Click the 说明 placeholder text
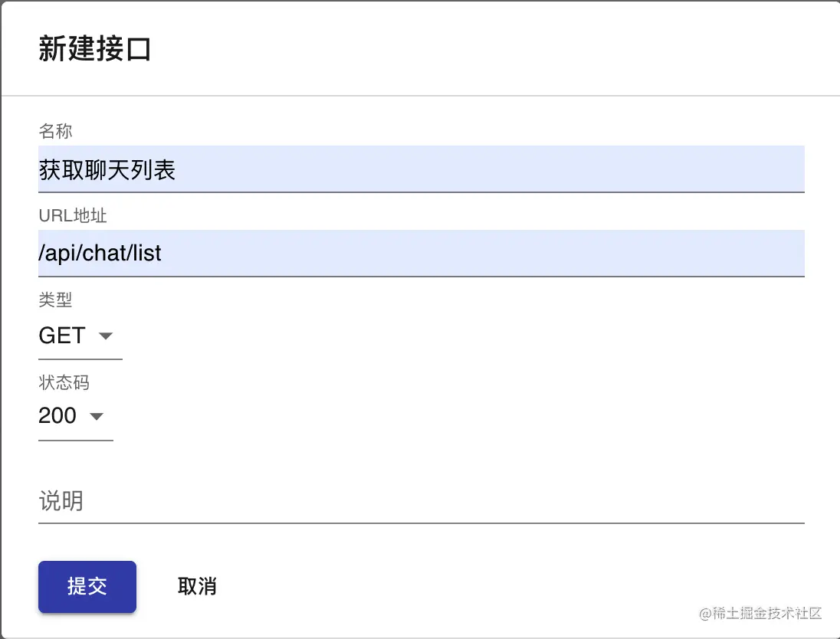Image resolution: width=840 pixels, height=639 pixels. 61,501
